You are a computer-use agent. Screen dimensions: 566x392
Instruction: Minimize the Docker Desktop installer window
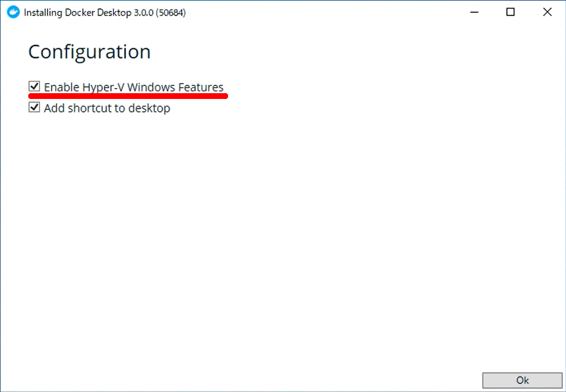(474, 12)
